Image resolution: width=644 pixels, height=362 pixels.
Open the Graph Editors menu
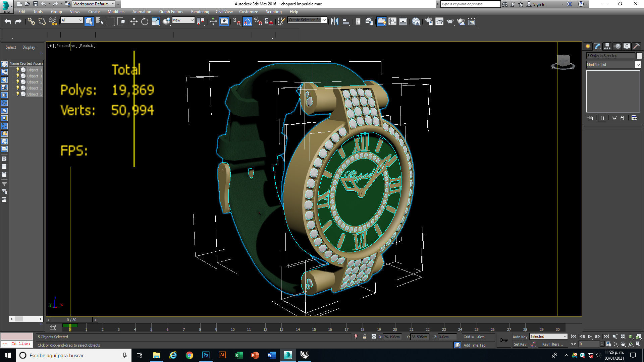tap(171, 12)
